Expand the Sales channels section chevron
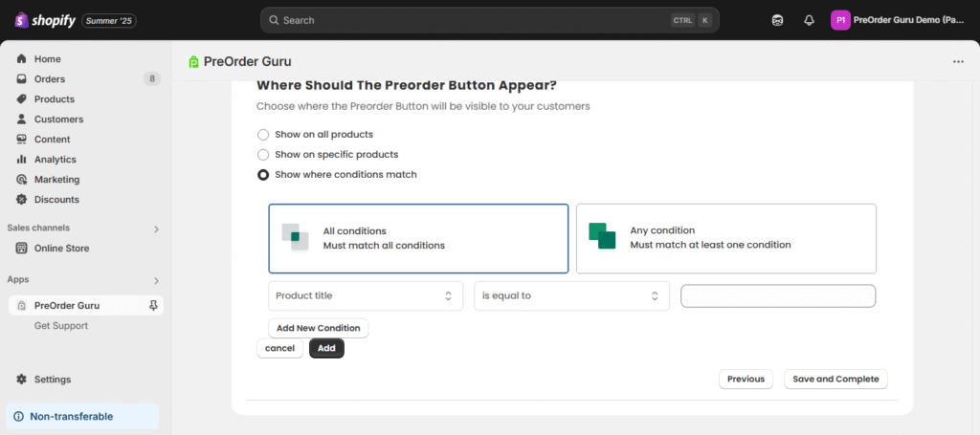980x435 pixels. (x=156, y=228)
